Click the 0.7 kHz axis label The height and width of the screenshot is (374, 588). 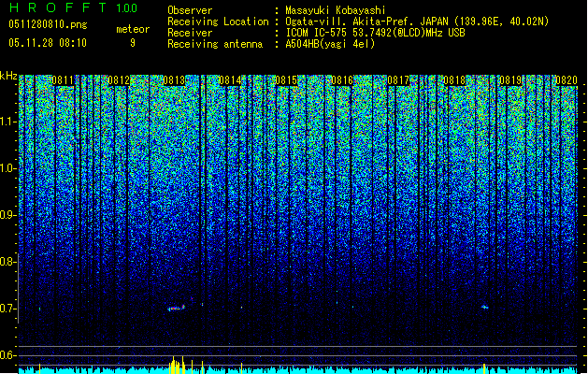(8, 309)
